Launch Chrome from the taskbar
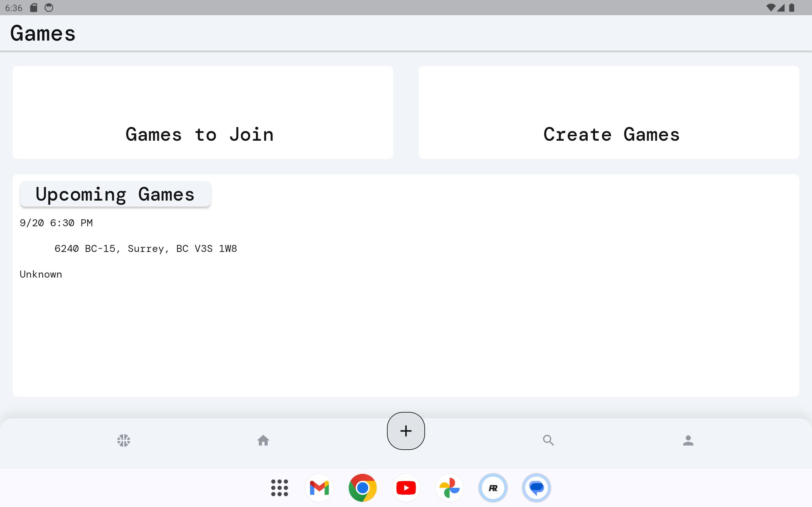This screenshot has height=507, width=812. 362,488
